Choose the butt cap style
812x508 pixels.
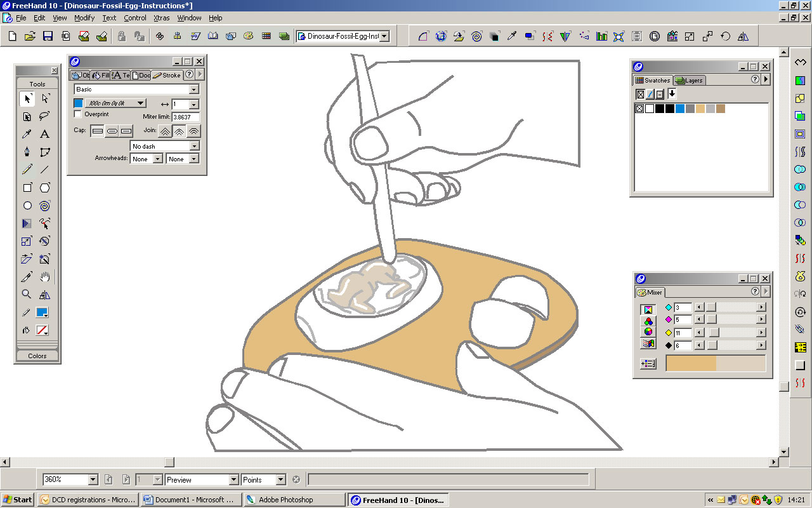pos(98,131)
